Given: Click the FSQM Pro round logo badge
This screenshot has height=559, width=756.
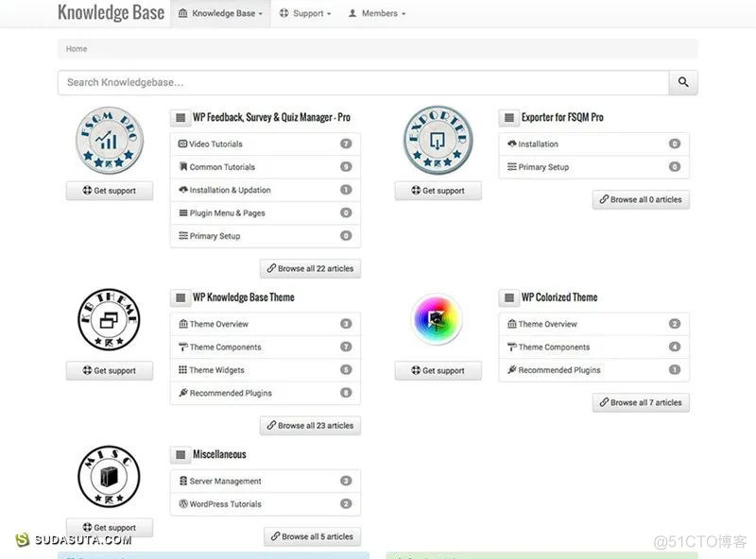Looking at the screenshot, I should point(109,140).
